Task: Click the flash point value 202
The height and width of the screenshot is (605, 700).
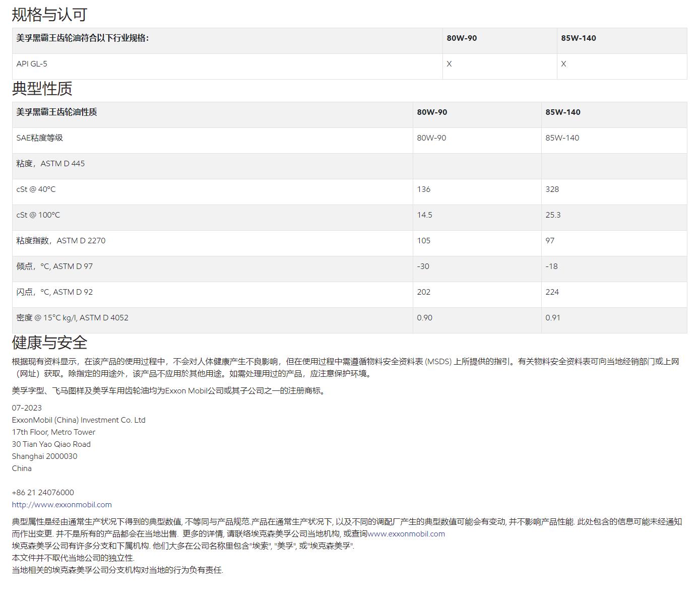Action: coord(424,292)
